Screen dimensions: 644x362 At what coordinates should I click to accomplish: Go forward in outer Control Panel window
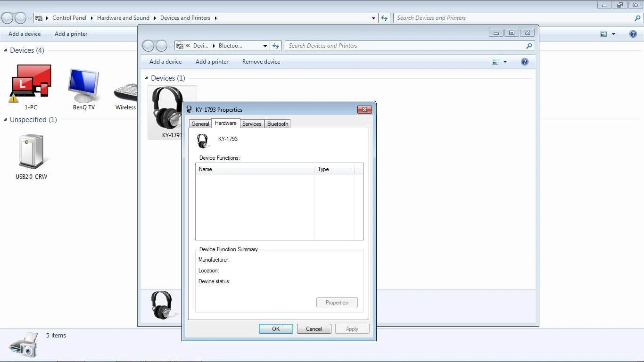(20, 18)
